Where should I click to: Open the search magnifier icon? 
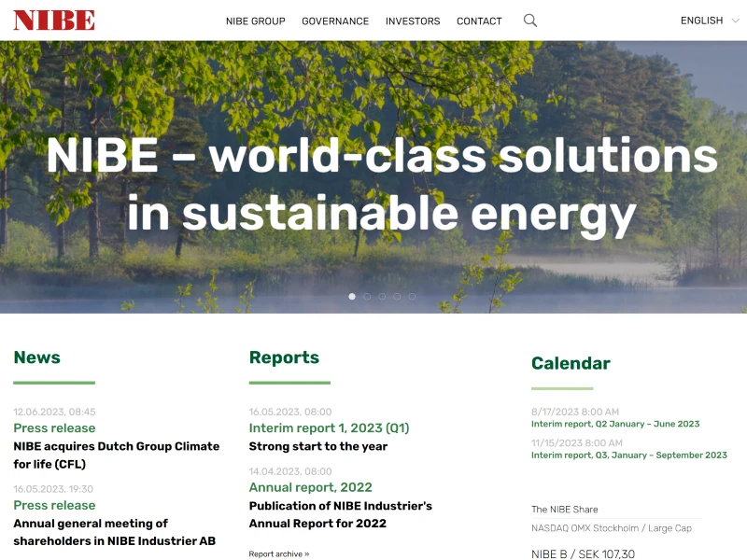[x=530, y=21]
